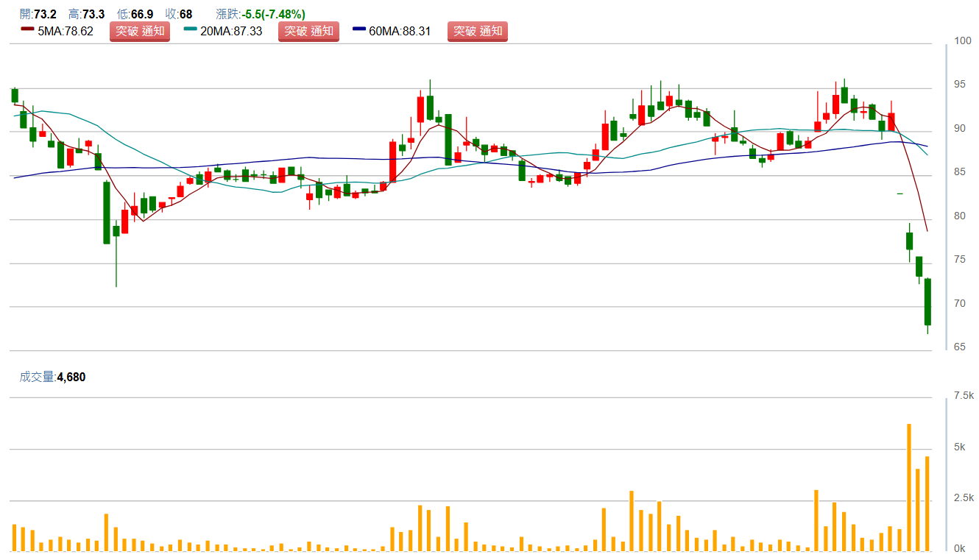979x560 pixels.
Task: Toggle the 20MA:87.33 legend label
Action: (x=231, y=32)
